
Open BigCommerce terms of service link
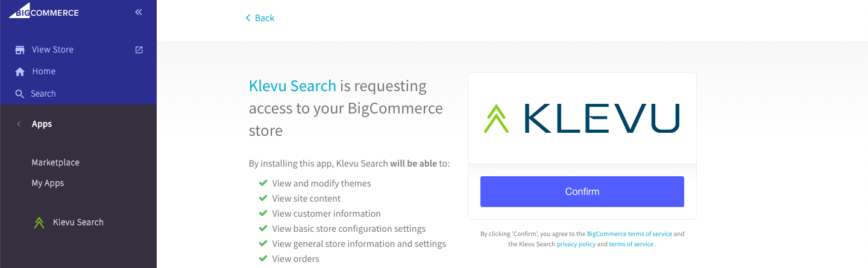click(x=629, y=234)
